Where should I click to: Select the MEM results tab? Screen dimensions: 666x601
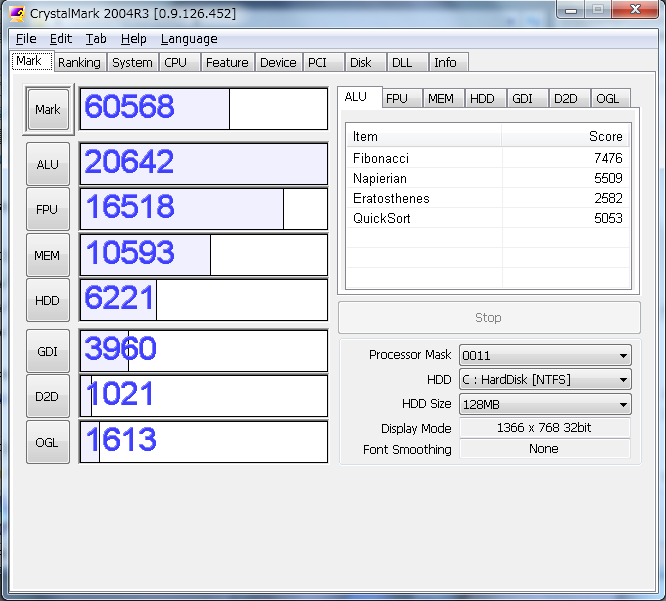click(443, 99)
